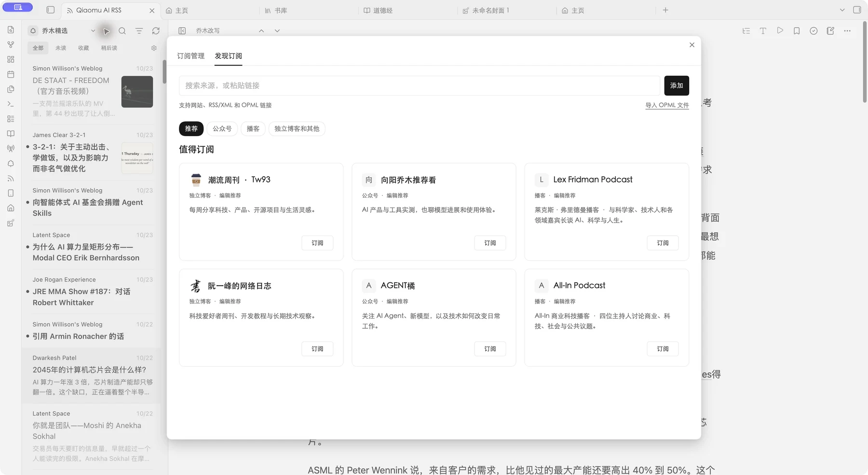The height and width of the screenshot is (475, 868).
Task: Click the circled checkmark icon in the top-right toolbar
Action: (x=814, y=31)
